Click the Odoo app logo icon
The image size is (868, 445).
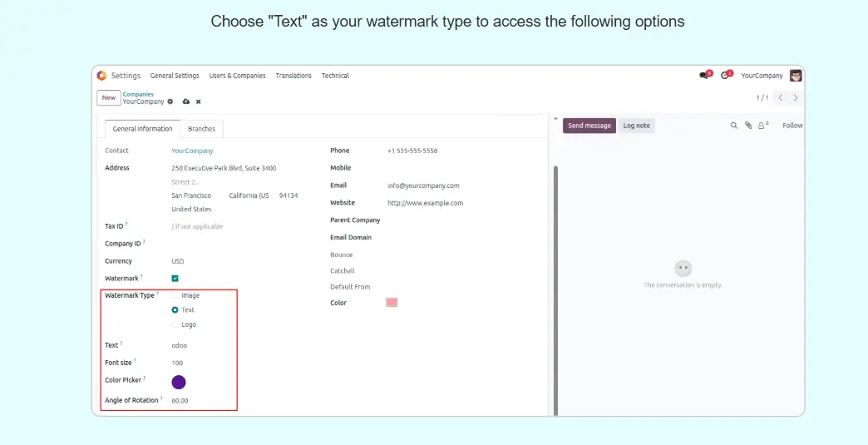pyautogui.click(x=101, y=76)
